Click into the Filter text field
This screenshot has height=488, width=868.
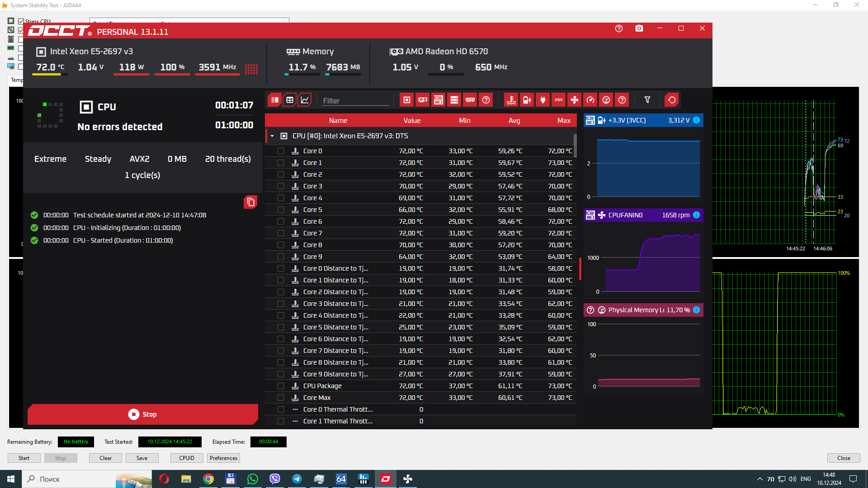coord(355,101)
